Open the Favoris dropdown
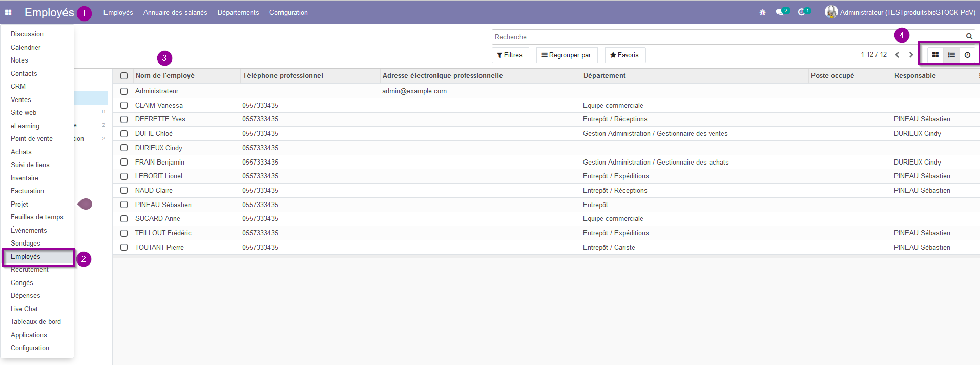The image size is (980, 365). tap(625, 55)
